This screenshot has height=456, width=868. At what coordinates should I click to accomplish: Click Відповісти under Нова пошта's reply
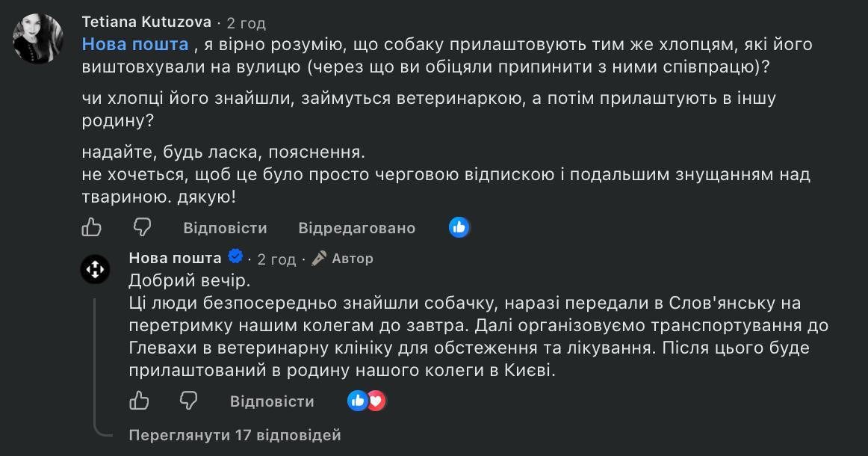tap(272, 401)
